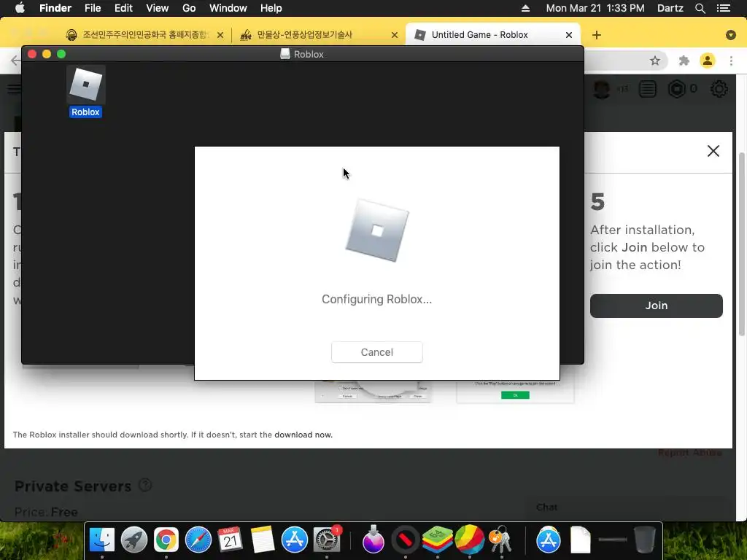The image size is (747, 560).
Task: Open the Go menu
Action: coord(189,8)
